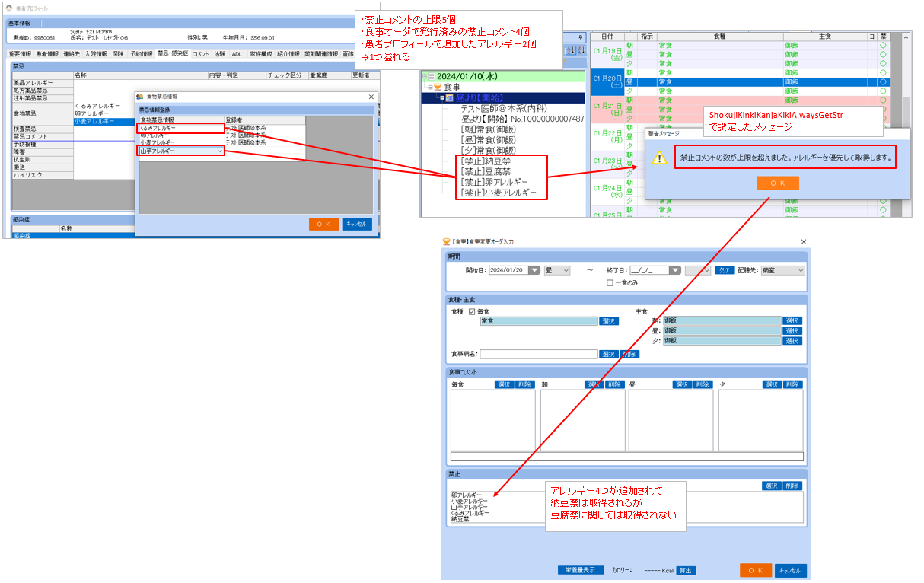Click 選択 next to the 常食 field
Image resolution: width=924 pixels, height=583 pixels.
pos(609,321)
